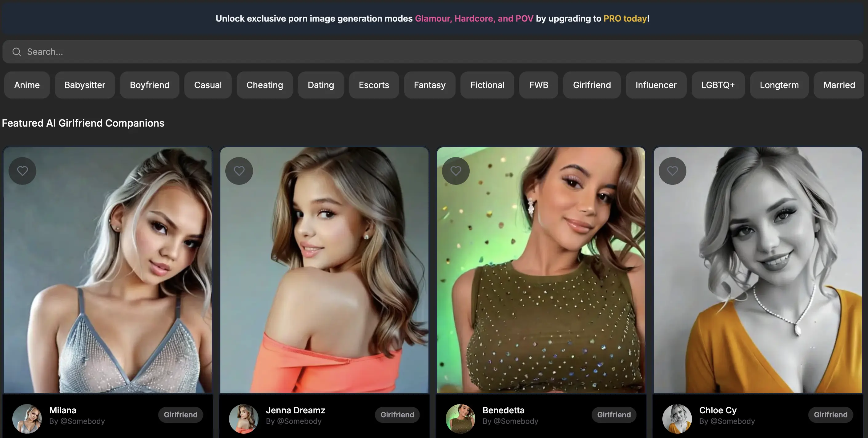Image resolution: width=868 pixels, height=438 pixels.
Task: Click inside the Search field
Action: point(236,51)
